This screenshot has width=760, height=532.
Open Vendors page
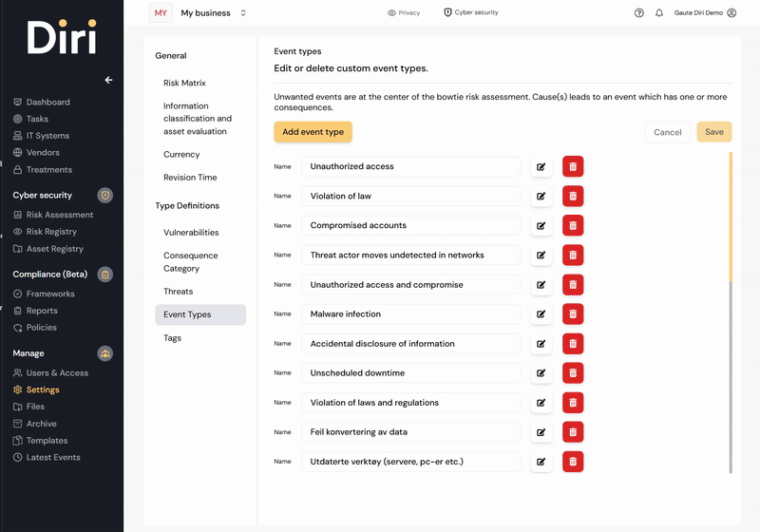pos(36,153)
